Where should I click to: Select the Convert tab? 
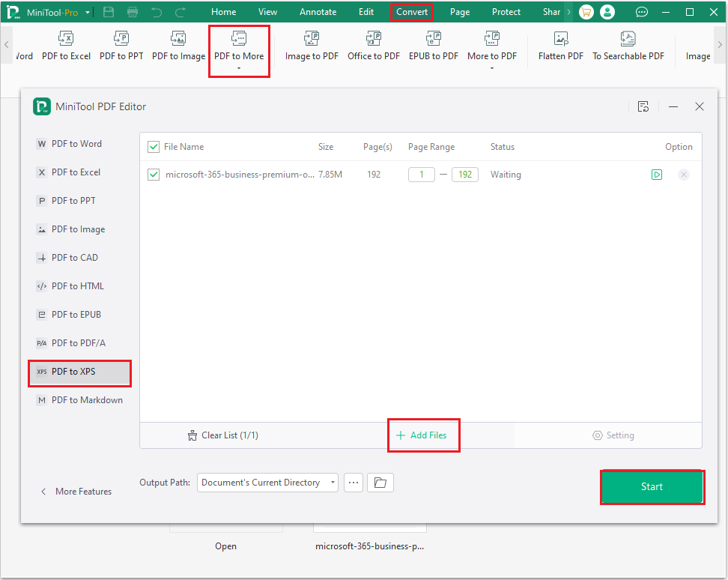(412, 12)
